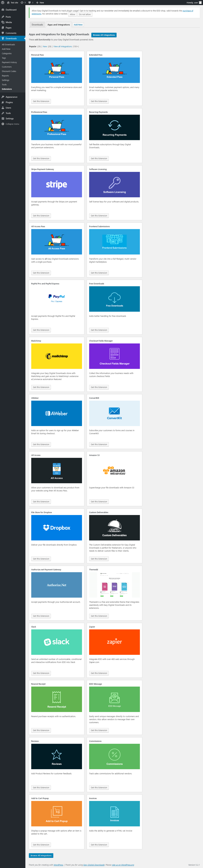This screenshot has width=203, height=868.
Task: Go to Media in the sidebar
Action: point(13,22)
